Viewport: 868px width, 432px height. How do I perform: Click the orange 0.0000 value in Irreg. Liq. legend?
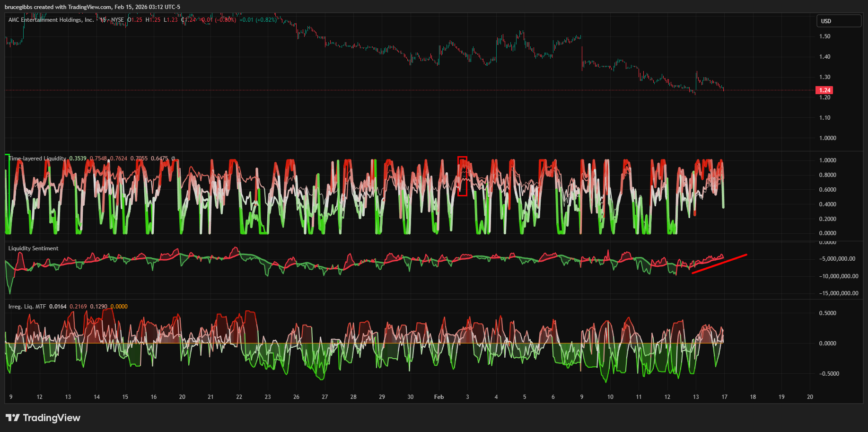pyautogui.click(x=119, y=307)
